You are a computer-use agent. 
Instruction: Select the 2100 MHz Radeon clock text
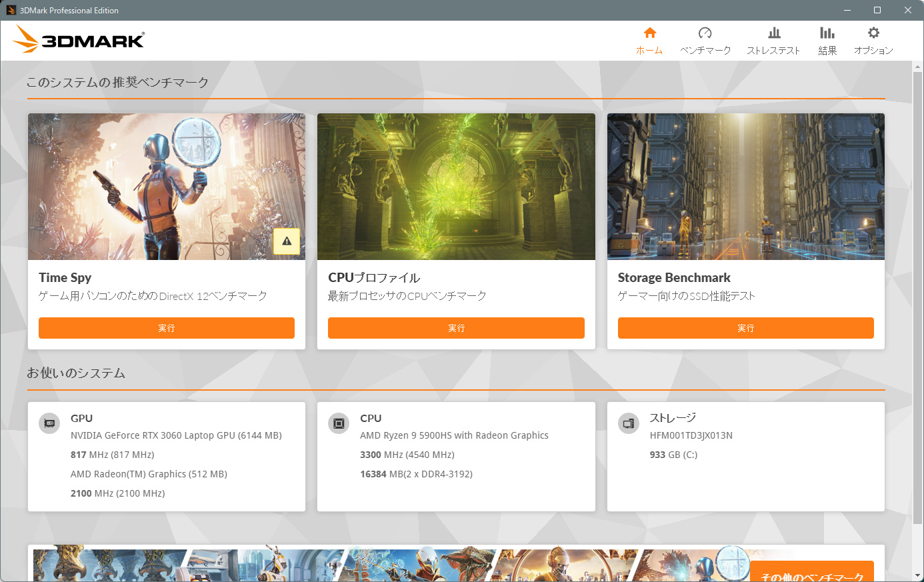(x=117, y=493)
